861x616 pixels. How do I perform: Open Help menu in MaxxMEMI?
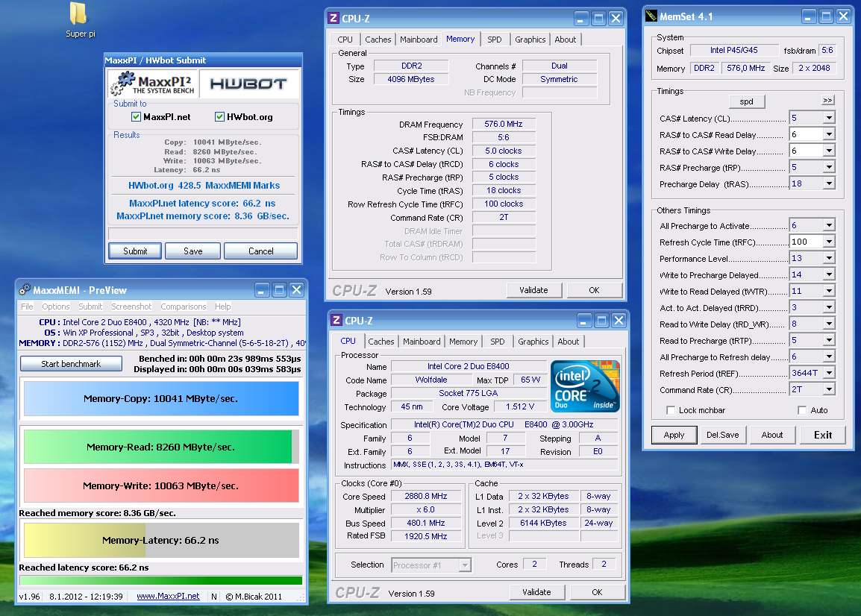tap(222, 307)
